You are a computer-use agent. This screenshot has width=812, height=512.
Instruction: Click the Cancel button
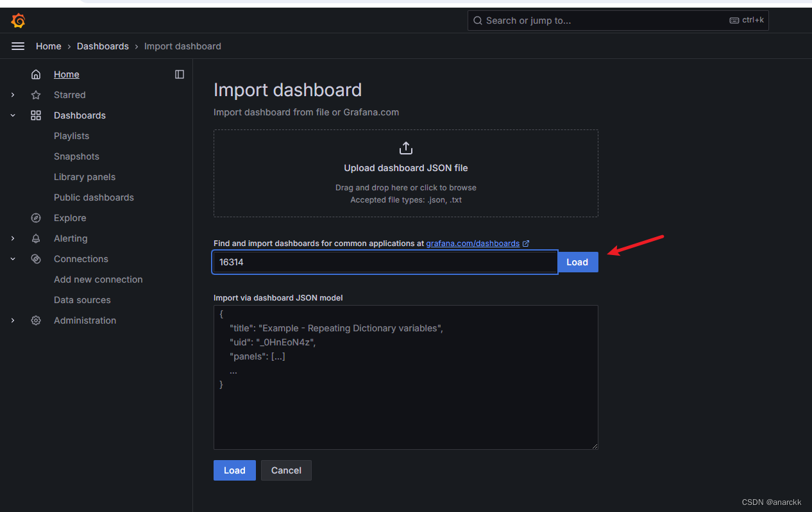[x=286, y=470]
